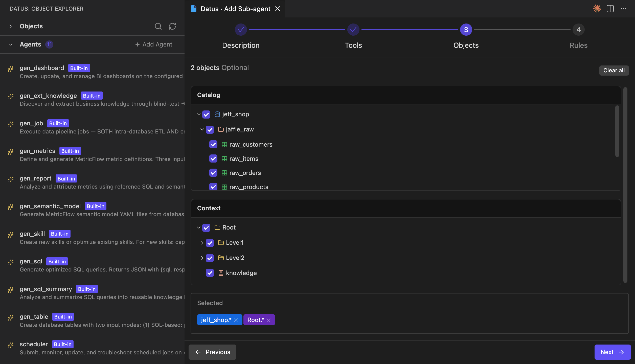Screen dimensions: 635x364
Task: Uncheck the jeff_shop checkbox
Action: (x=206, y=115)
